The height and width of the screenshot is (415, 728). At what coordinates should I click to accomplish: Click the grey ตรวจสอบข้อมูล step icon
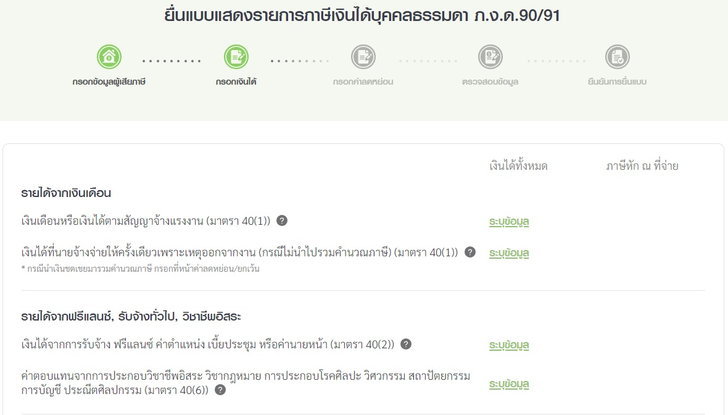click(x=490, y=57)
